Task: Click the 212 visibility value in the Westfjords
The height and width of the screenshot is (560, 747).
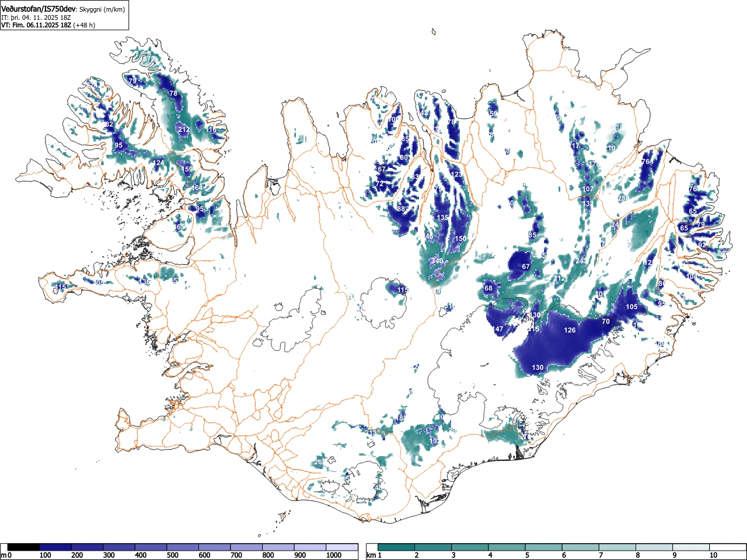Action: tap(183, 129)
